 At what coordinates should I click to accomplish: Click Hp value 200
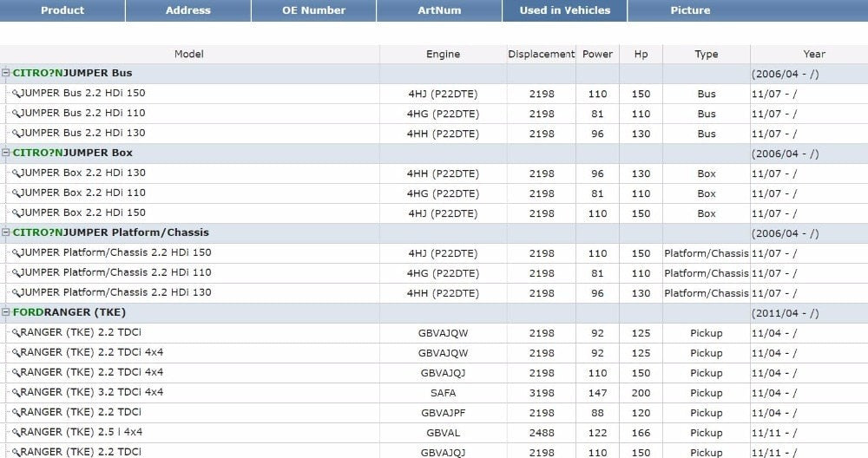tap(641, 393)
